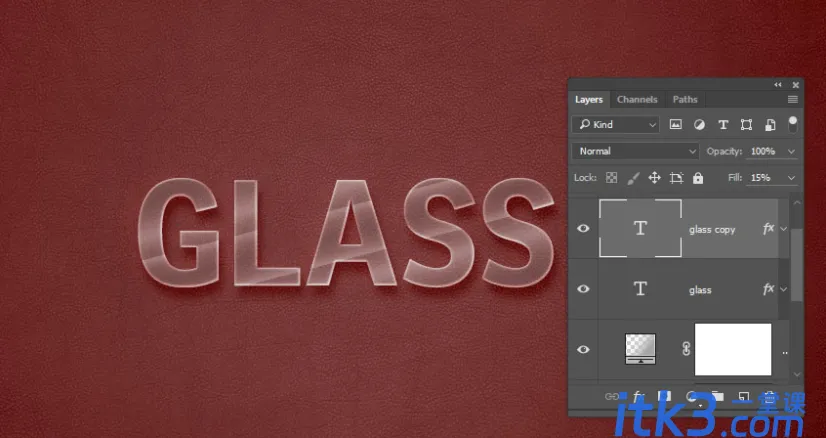826x438 pixels.
Task: Click the glass copy type layer thumbnail
Action: [x=640, y=228]
